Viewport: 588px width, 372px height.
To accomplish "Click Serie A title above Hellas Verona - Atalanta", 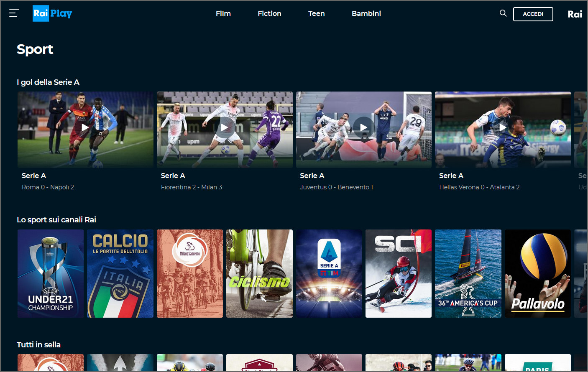I will [451, 176].
